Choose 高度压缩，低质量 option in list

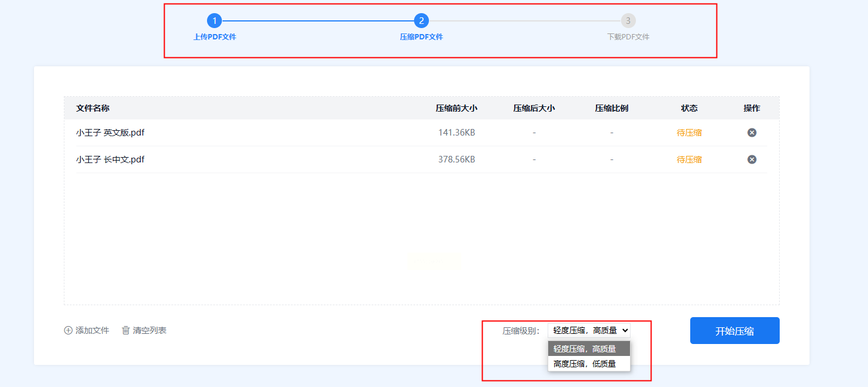point(589,363)
